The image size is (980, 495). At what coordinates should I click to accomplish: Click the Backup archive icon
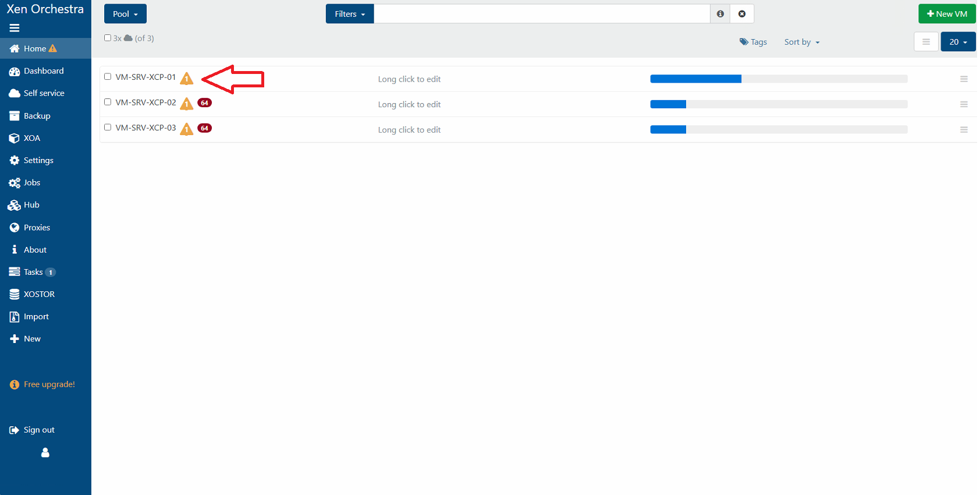(x=15, y=116)
